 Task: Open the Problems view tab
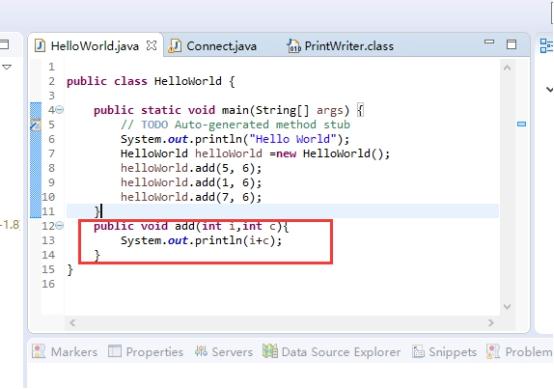coord(519,352)
